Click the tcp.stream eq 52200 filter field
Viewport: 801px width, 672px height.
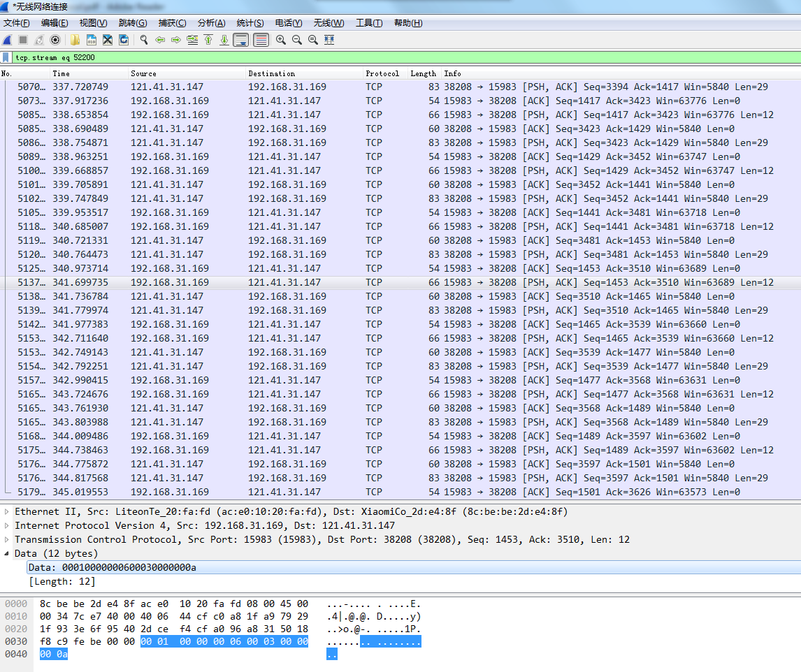coord(406,57)
